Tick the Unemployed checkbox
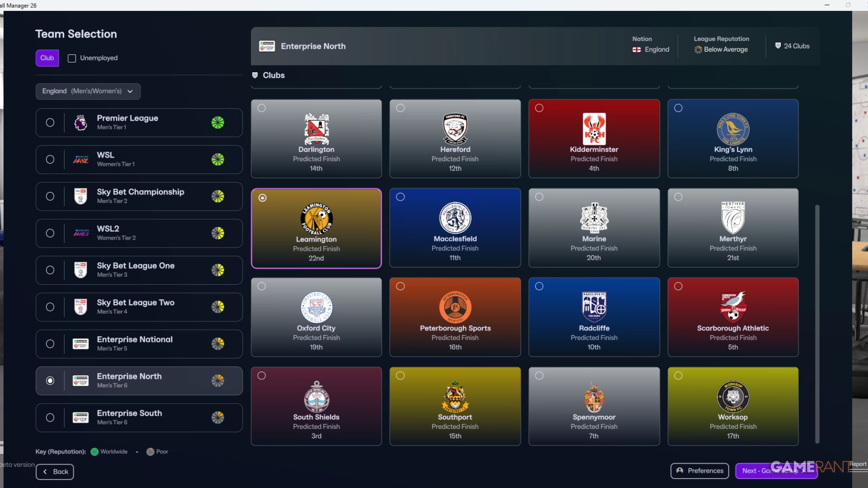 (x=72, y=58)
